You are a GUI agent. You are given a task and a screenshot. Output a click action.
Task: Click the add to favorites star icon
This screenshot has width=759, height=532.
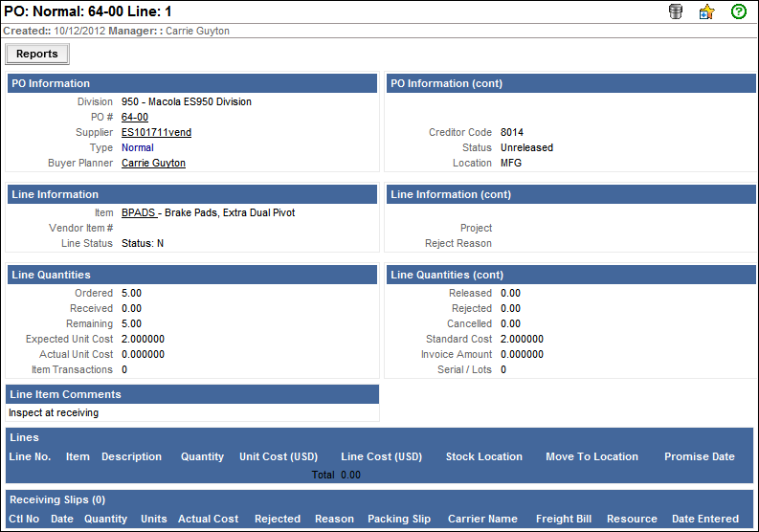point(706,12)
